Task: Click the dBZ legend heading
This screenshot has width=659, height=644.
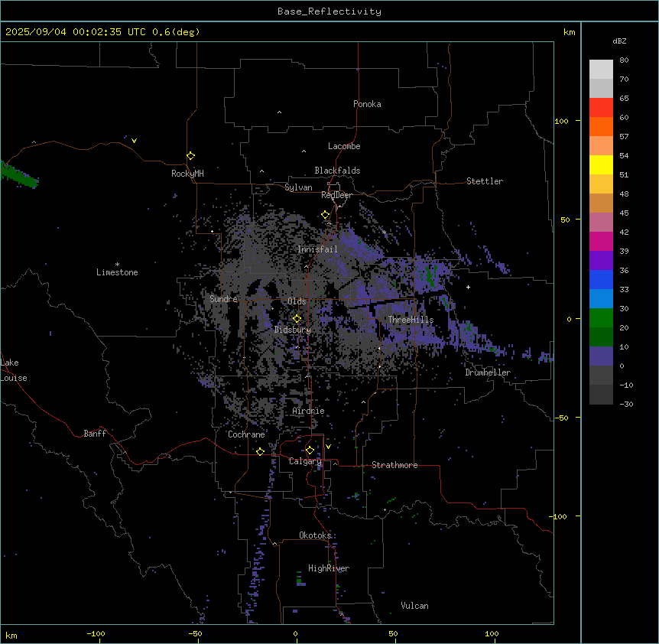Action: (619, 41)
